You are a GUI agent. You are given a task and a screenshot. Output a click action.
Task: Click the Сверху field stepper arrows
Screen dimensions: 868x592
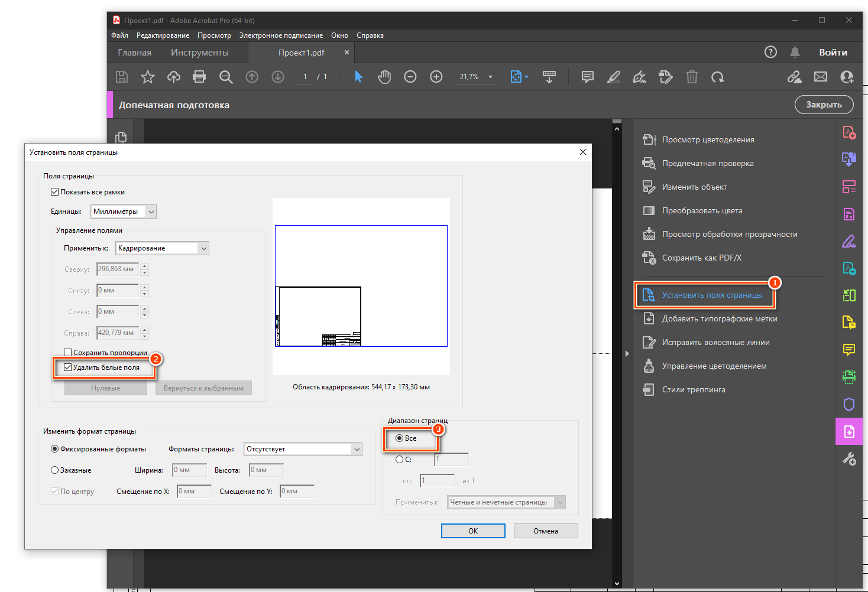tap(144, 269)
